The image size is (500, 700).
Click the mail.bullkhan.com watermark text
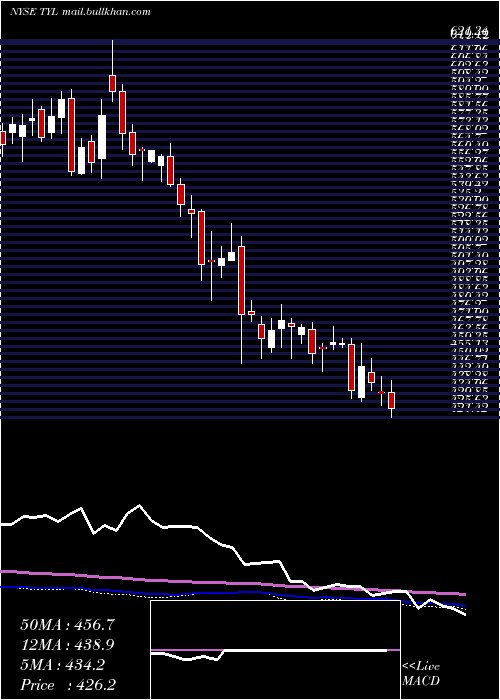[105, 12]
